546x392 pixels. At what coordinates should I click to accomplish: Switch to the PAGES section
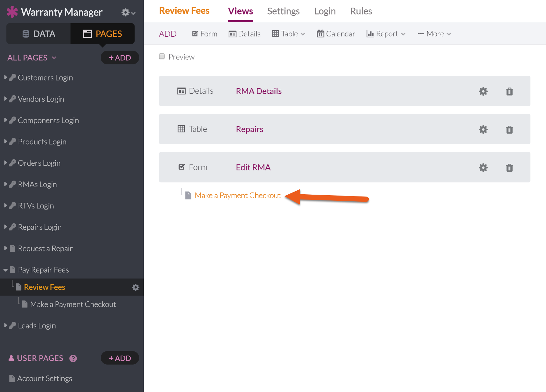pos(103,34)
